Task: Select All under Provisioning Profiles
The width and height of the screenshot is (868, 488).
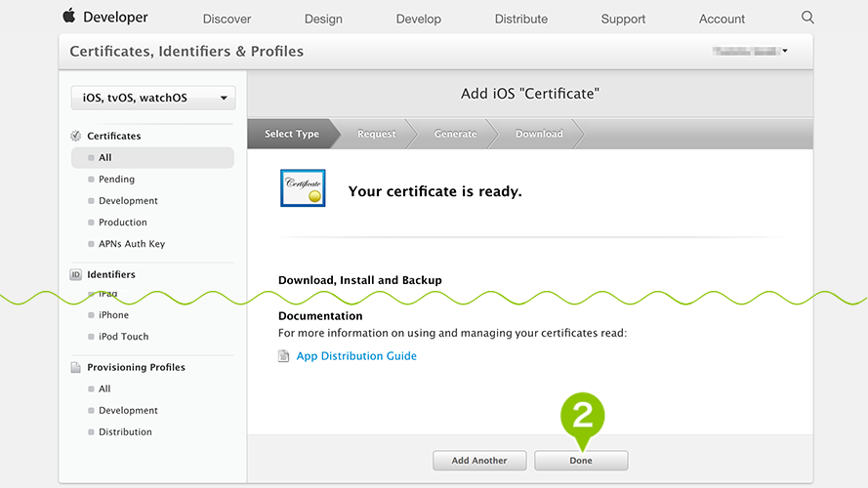Action: point(104,389)
